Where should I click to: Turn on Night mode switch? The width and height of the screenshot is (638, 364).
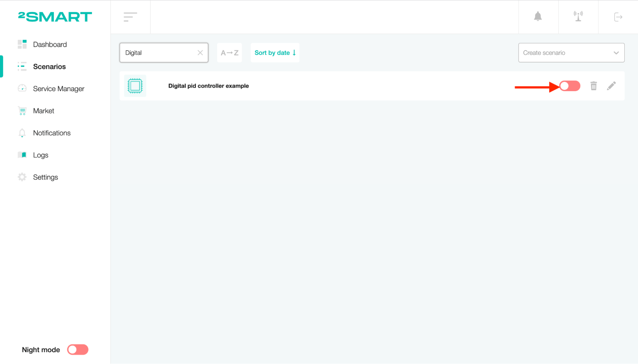pyautogui.click(x=78, y=350)
